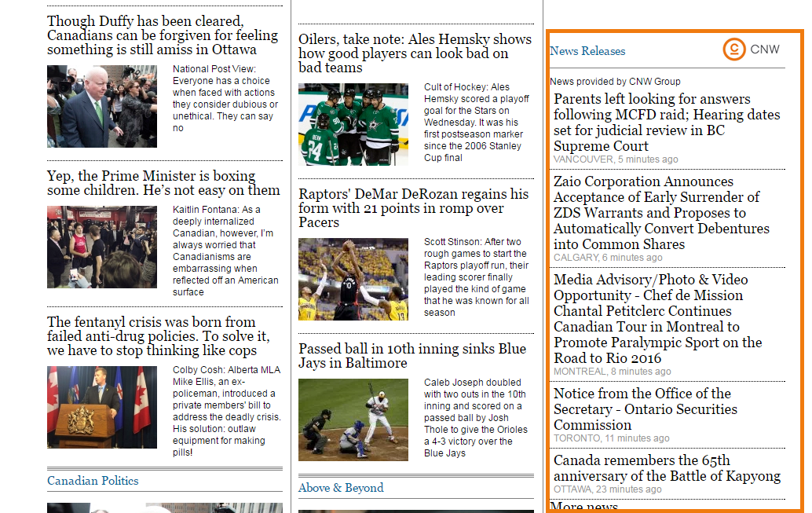Viewport: 812px width, 513px height.
Task: Click 'News provided by CNW Group' text
Action: pyautogui.click(x=615, y=82)
